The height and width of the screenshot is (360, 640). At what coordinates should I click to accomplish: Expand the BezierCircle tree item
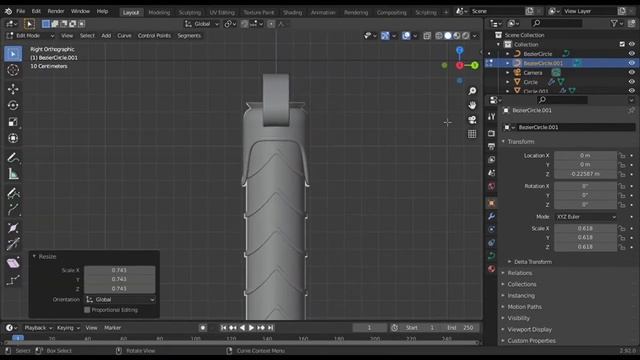508,54
